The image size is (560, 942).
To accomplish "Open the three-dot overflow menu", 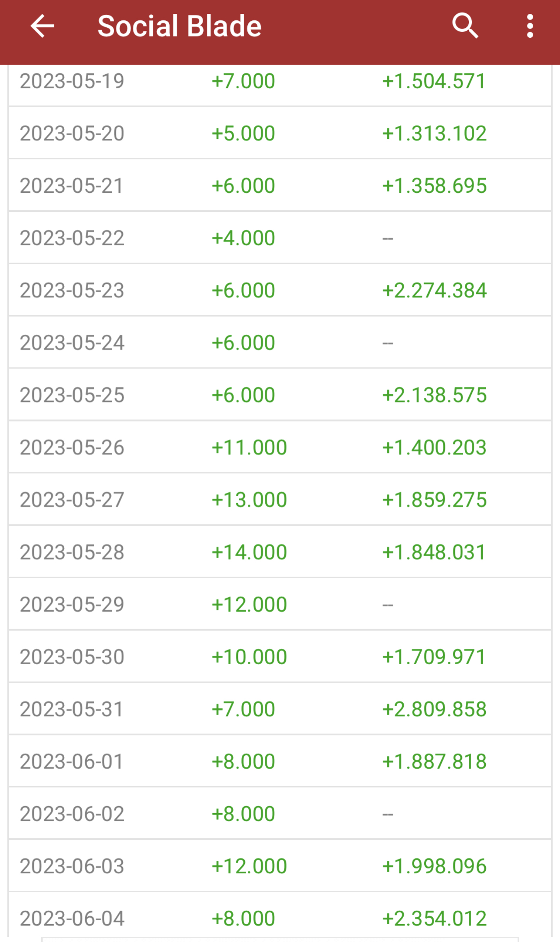I will (x=530, y=26).
